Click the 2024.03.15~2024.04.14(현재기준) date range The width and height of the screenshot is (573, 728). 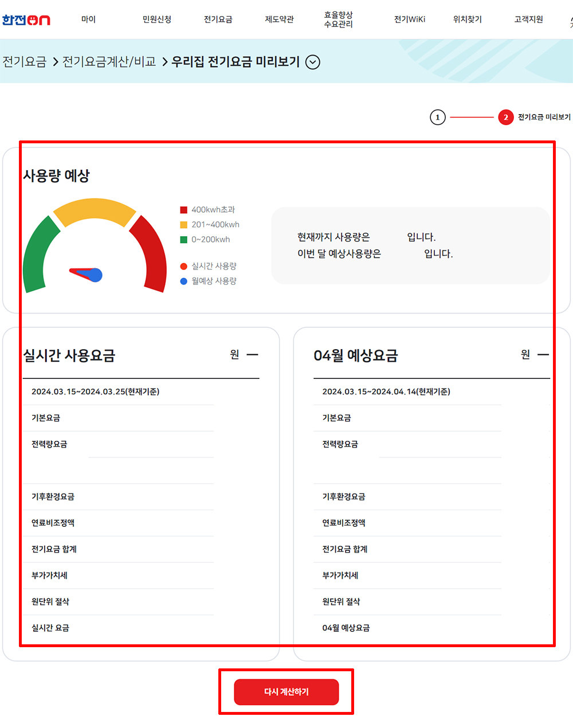[386, 392]
